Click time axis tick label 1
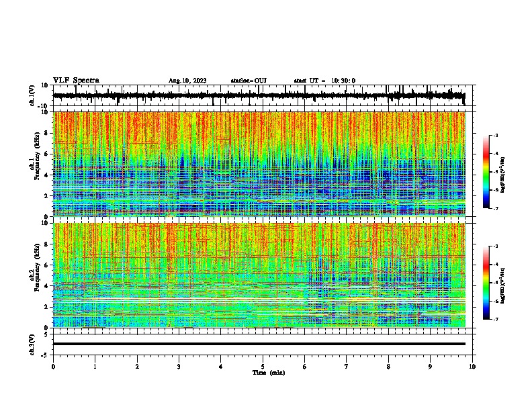This screenshot has width=532, height=411. pos(95,367)
